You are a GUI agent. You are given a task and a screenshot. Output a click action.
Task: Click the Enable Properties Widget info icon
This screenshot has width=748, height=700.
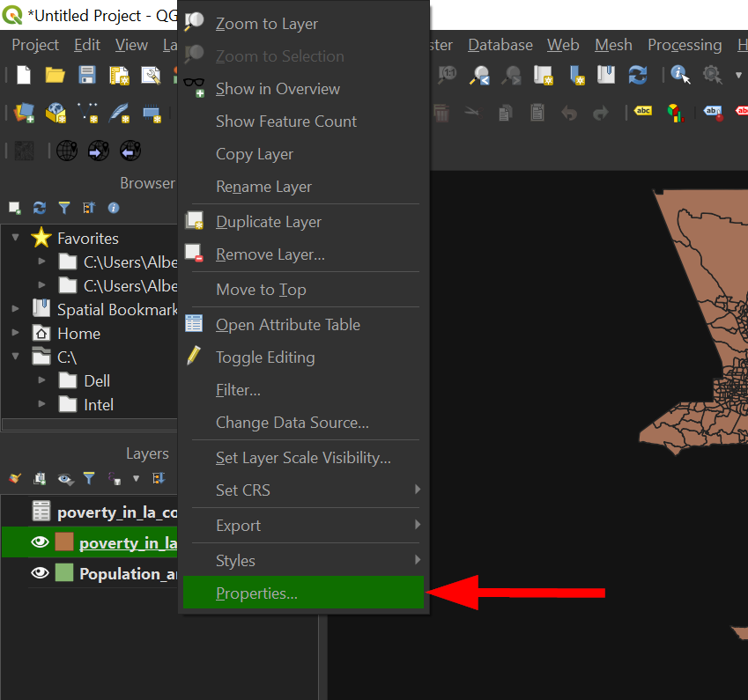click(114, 208)
